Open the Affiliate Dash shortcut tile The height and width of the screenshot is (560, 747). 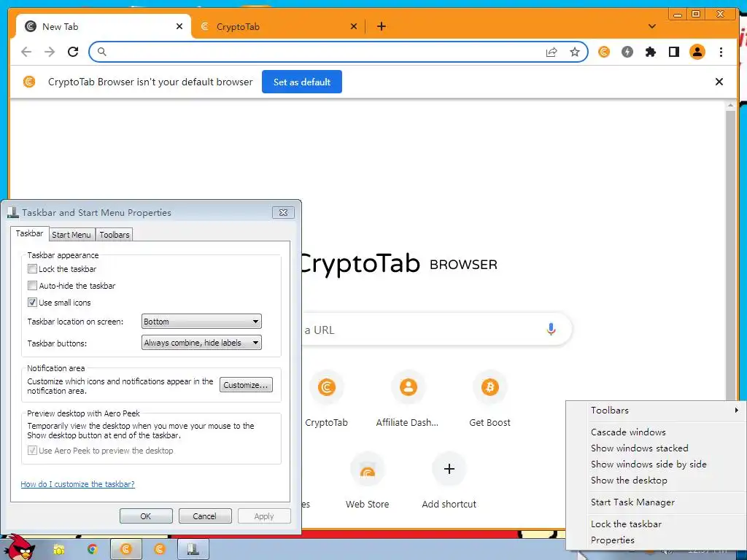tap(407, 399)
